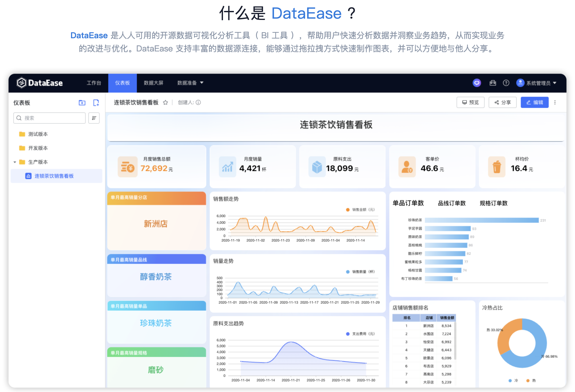The height and width of the screenshot is (392, 575).
Task: Open the 工作台 tab
Action: click(x=94, y=83)
